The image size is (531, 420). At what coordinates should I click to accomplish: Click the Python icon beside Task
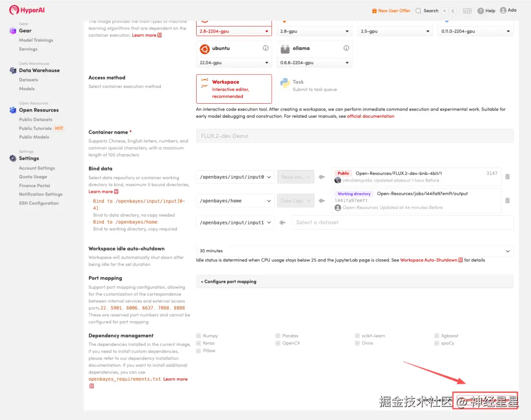285,83
